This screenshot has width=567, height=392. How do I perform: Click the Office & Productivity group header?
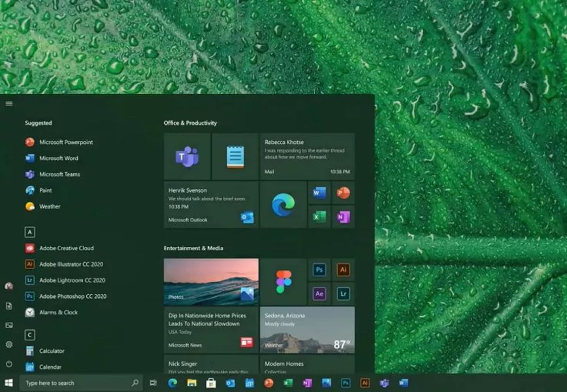click(190, 123)
